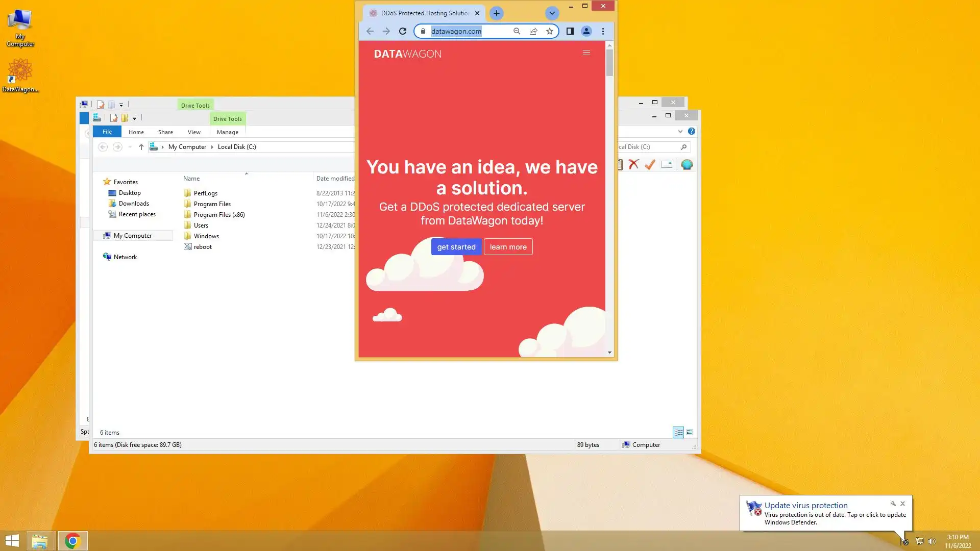Screen dimensions: 980x551
Task: Click the red X delete icon
Action: (x=633, y=164)
